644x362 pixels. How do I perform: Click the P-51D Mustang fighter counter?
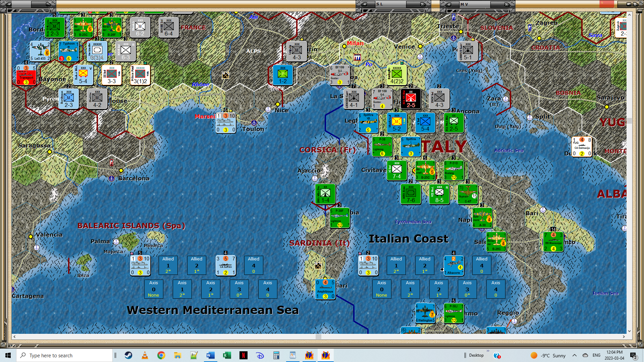pyautogui.click(x=453, y=170)
